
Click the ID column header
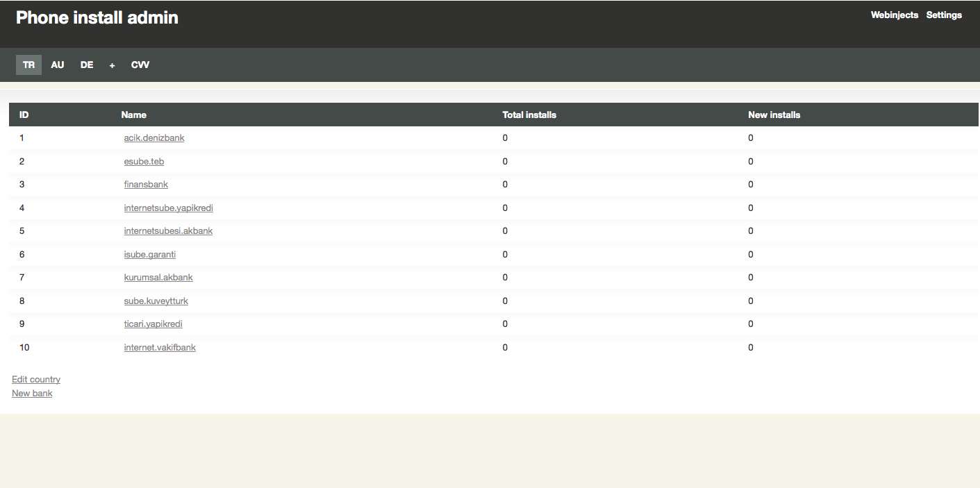24,115
